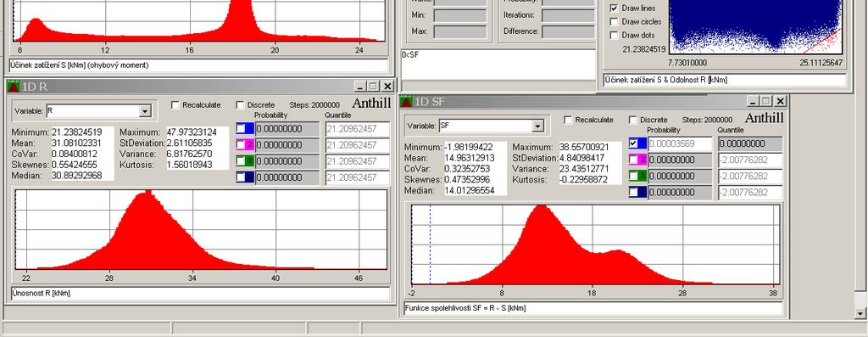Minimize the 1D R window
868x337 pixels.
[x=360, y=86]
